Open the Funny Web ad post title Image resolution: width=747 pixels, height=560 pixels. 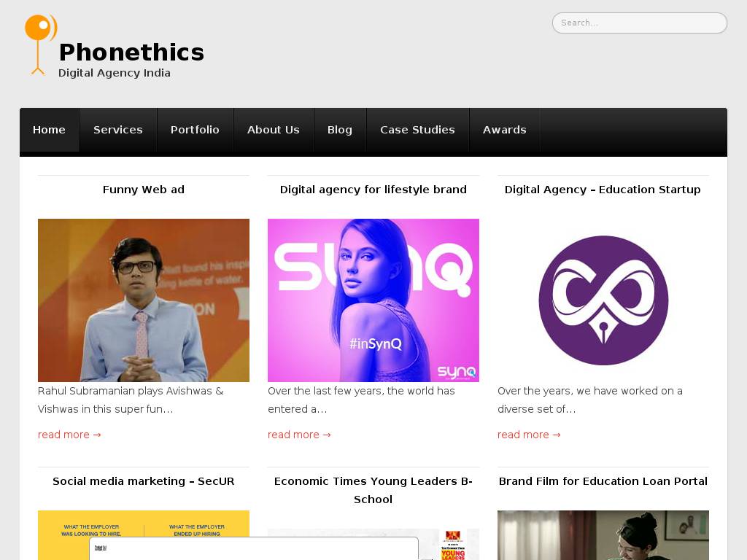144,190
